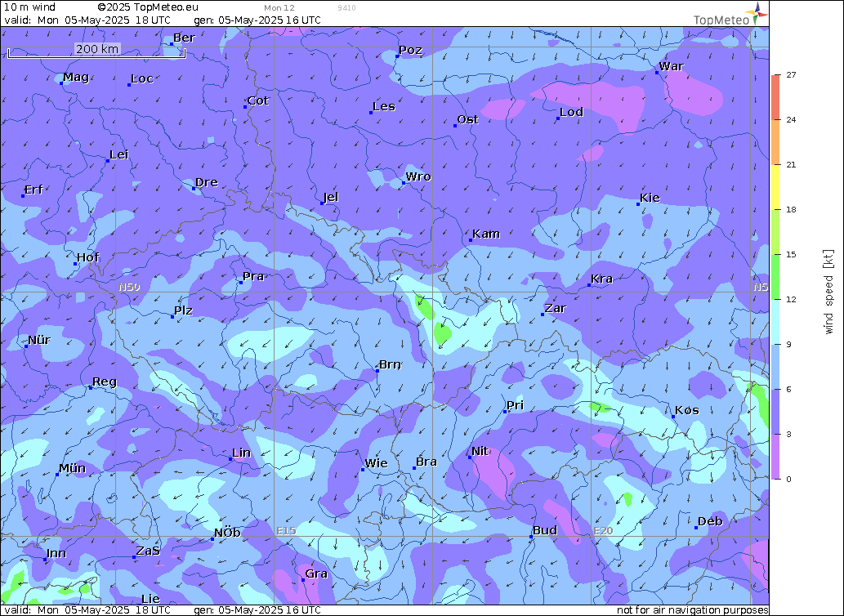This screenshot has width=844, height=616.
Task: Click the footer "gen: 05-May-2025 16 UTC" text
Action: point(257,610)
